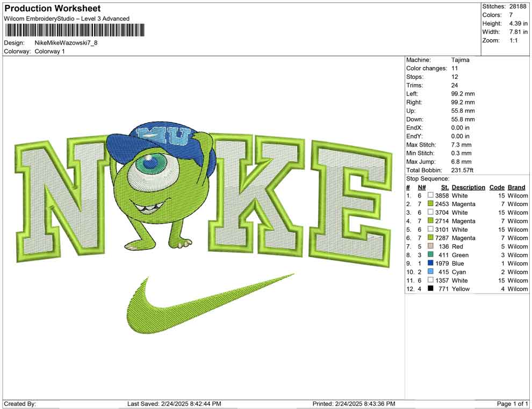532x409 pixels.
Task: Click the white swatch beside stitch count 3858
Action: coord(430,195)
